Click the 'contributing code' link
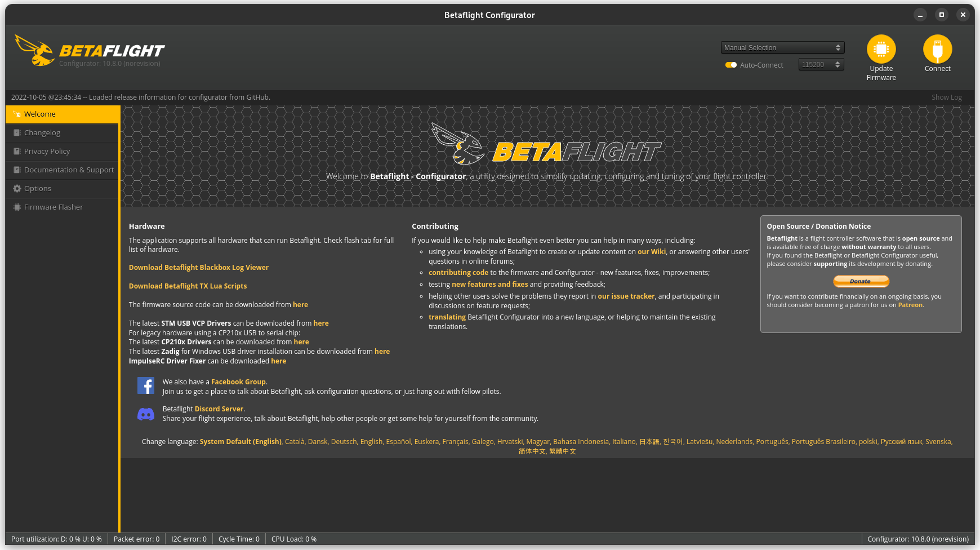This screenshot has height=550, width=980. [x=458, y=272]
